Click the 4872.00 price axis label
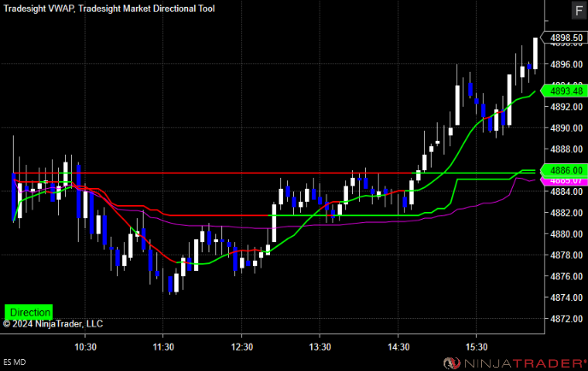 (x=567, y=319)
